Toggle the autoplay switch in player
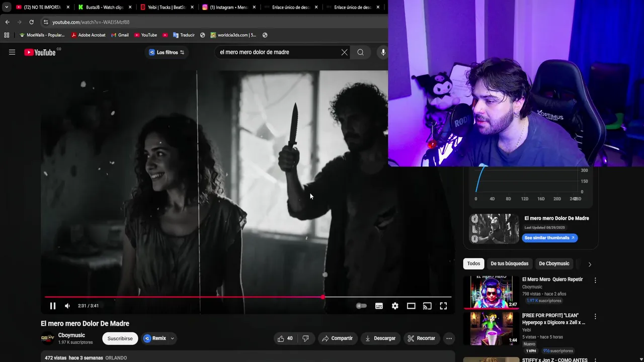The width and height of the screenshot is (644, 362). point(361,306)
